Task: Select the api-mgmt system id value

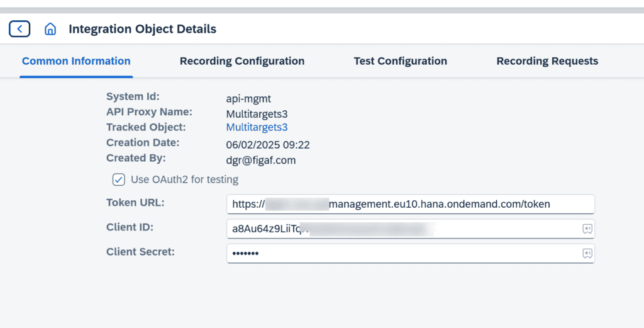Action: (248, 99)
